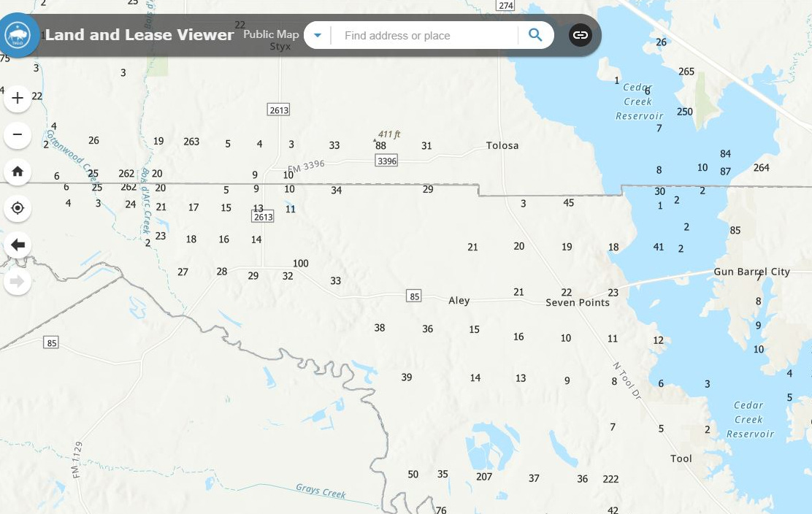Select the Tolosa town label
812x514 pixels.
[x=502, y=145]
